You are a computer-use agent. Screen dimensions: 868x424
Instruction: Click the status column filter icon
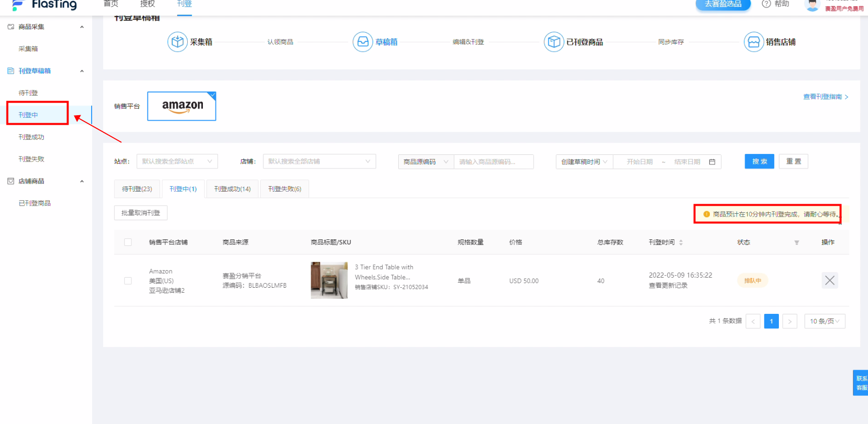[x=797, y=242]
